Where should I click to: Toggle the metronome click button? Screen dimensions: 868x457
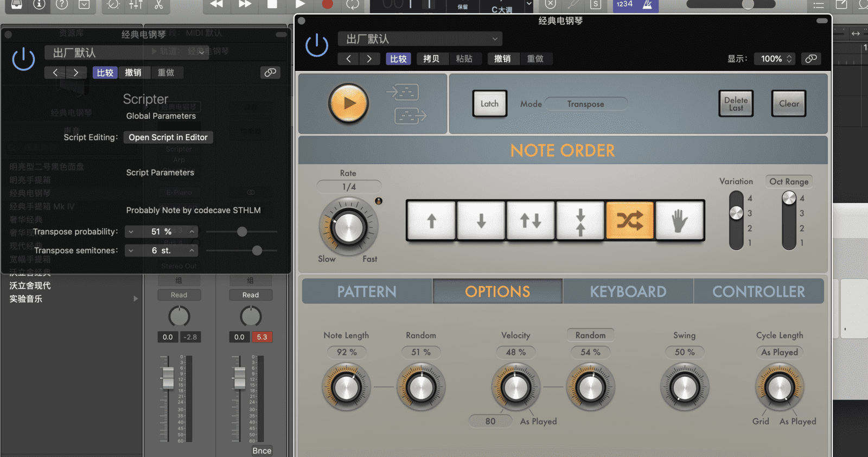(x=647, y=4)
